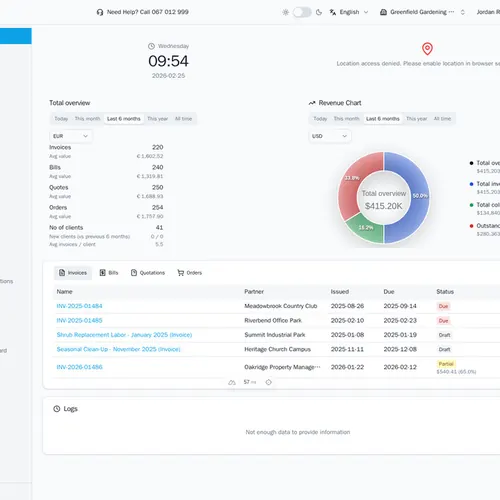Select All time in Total overview
Image resolution: width=500 pixels, height=500 pixels.
pyautogui.click(x=183, y=119)
